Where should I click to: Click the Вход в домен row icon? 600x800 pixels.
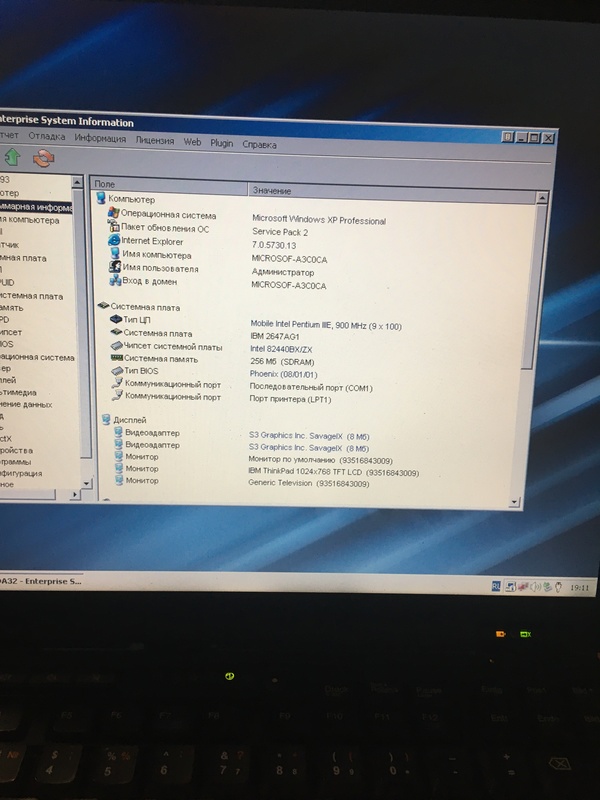[x=115, y=280]
